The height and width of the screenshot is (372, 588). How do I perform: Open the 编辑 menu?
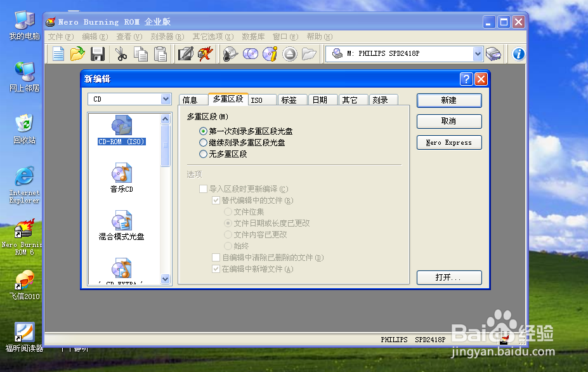point(95,37)
